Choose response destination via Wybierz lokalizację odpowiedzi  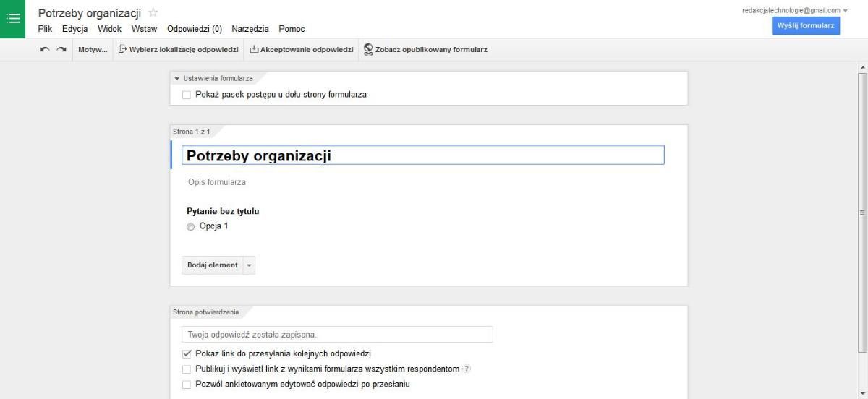(178, 50)
